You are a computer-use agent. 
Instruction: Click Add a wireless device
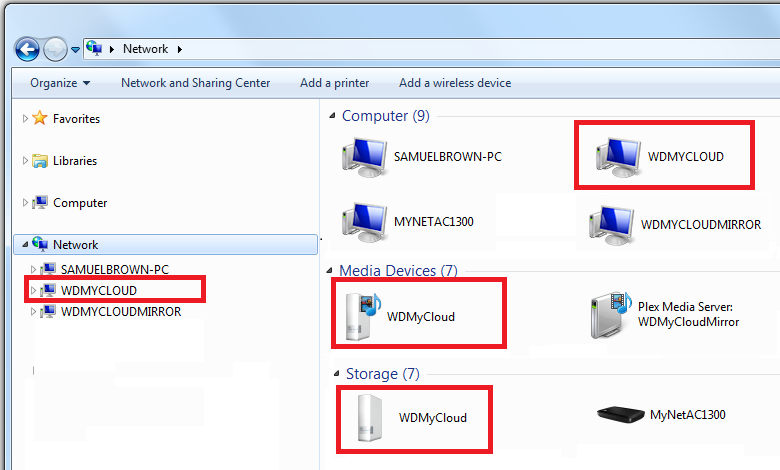455,83
